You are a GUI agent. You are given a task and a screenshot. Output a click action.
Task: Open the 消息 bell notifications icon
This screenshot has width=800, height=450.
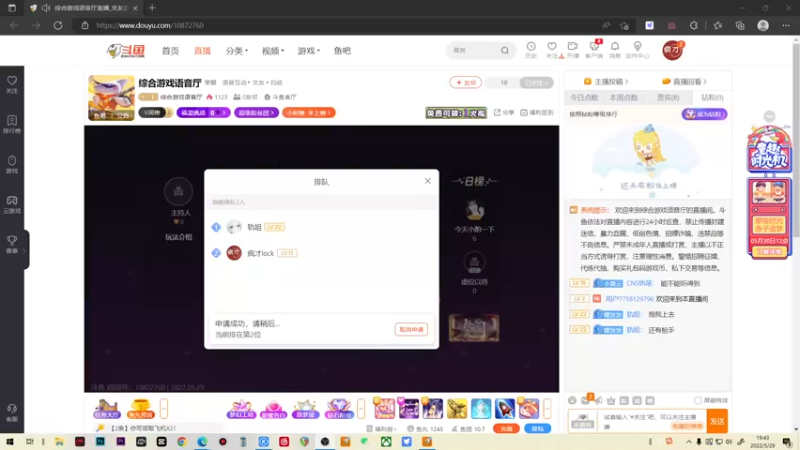[615, 49]
